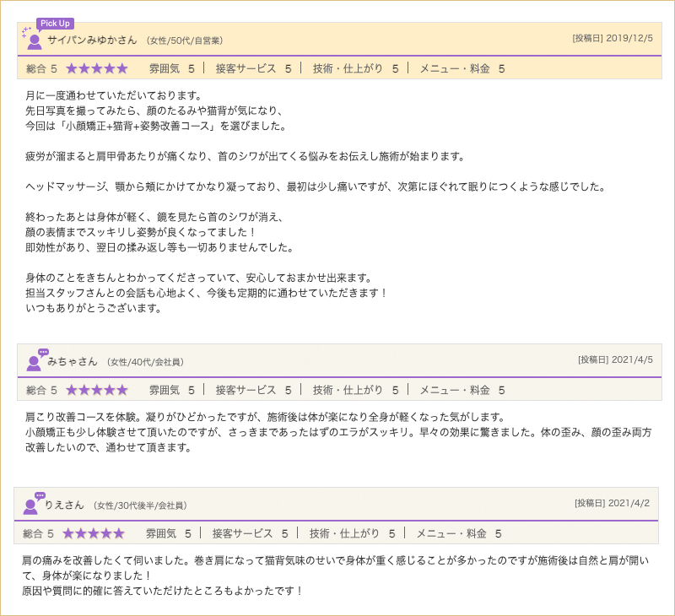Click 総合 5 in りえさん's review
675x616 pixels.
pos(38,534)
